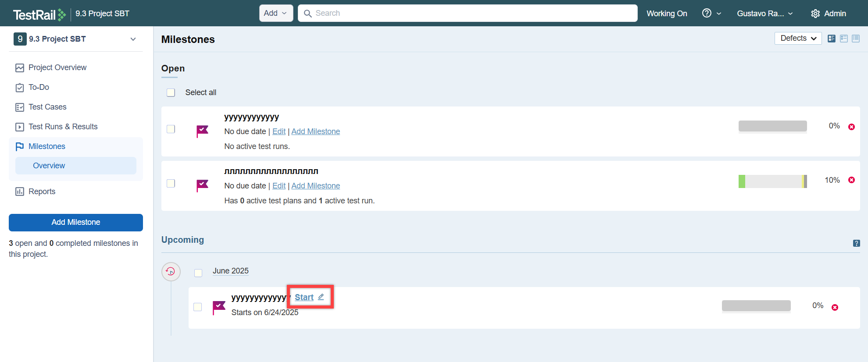The width and height of the screenshot is (868, 362).
Task: Tick the first open milestone checkbox
Action: coord(171,129)
